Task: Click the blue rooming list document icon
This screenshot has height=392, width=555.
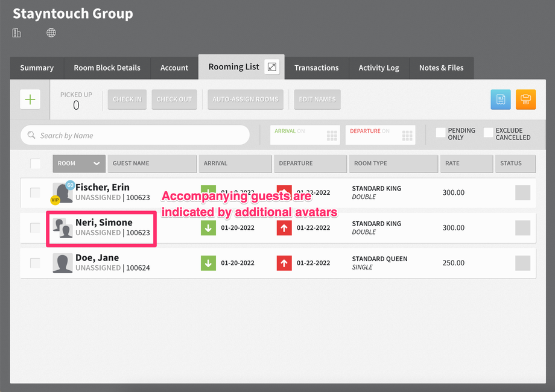Action: click(x=501, y=100)
